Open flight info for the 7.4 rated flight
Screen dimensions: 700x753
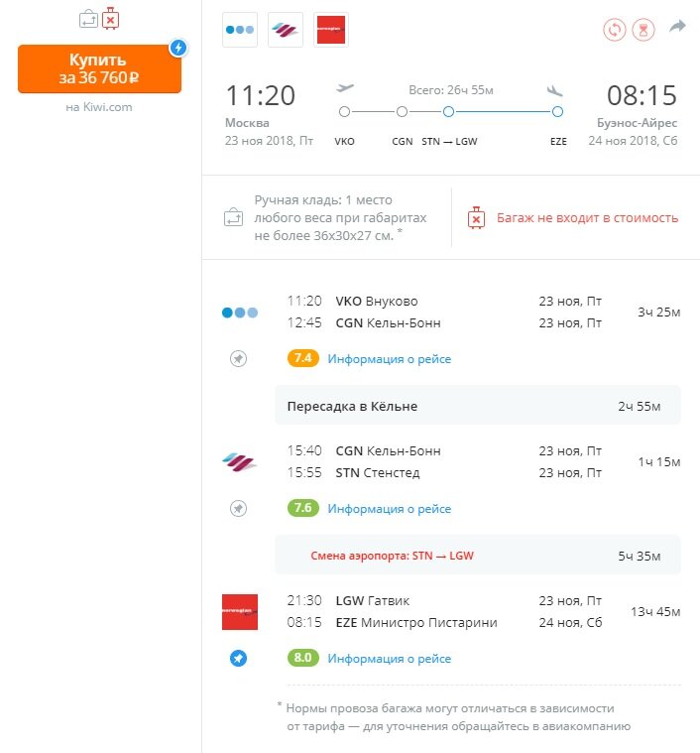tap(389, 359)
